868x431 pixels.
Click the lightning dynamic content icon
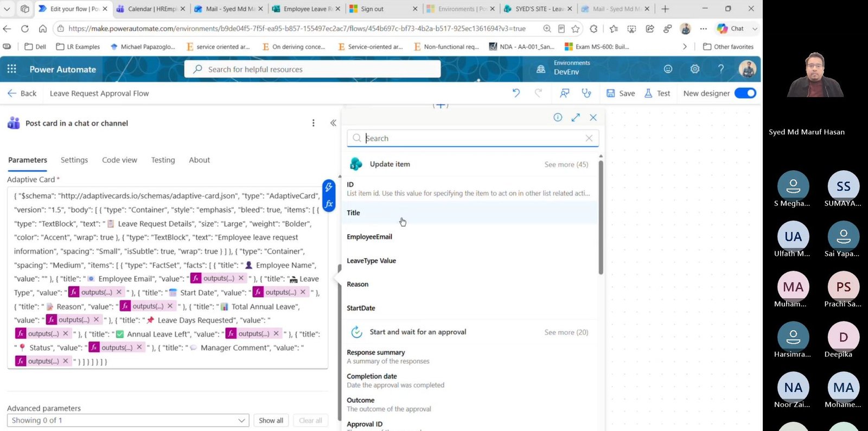(x=329, y=188)
